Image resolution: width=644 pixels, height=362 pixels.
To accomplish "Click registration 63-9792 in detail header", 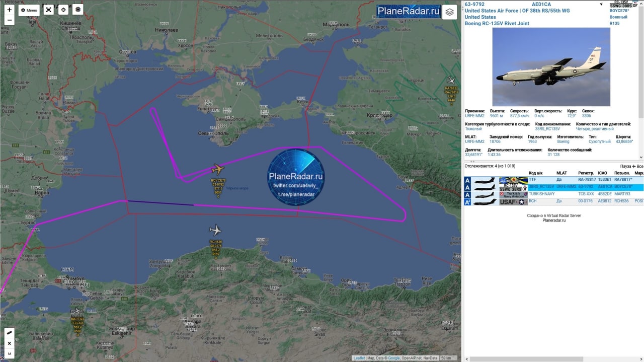I will coord(474,4).
